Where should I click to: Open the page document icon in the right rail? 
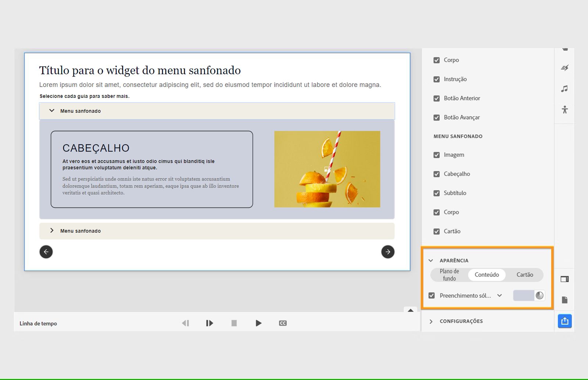click(x=565, y=300)
